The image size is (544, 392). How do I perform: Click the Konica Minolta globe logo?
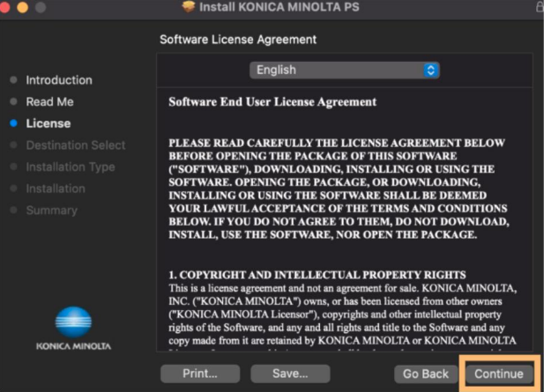[x=73, y=322]
